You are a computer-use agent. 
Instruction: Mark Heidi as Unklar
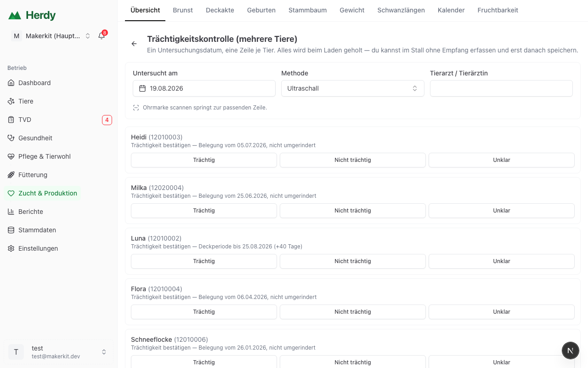[502, 160]
